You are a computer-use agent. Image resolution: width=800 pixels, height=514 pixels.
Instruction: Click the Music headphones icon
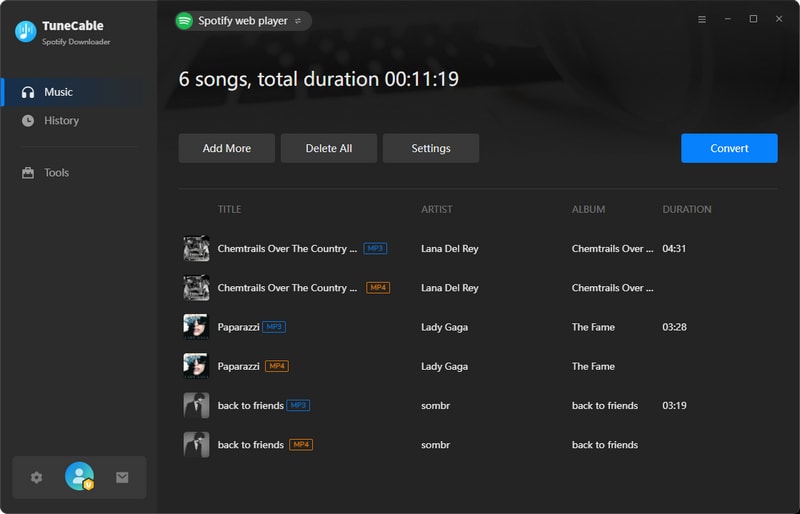[x=28, y=92]
